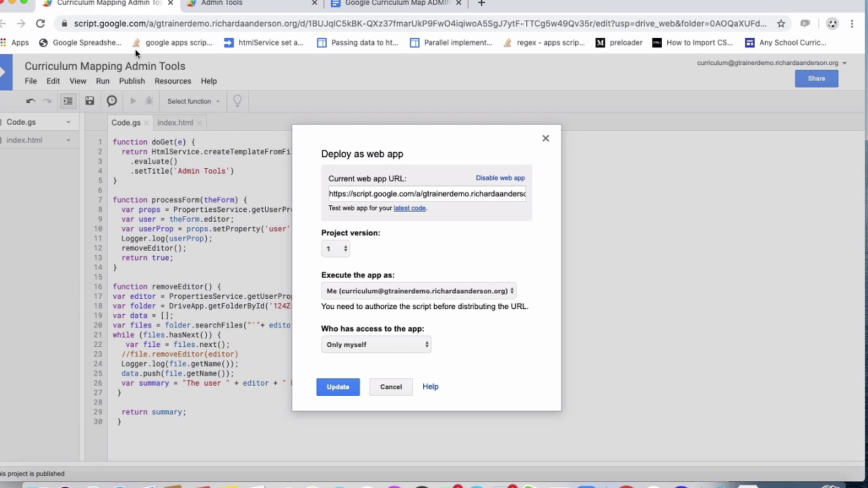Open How to Import CSV bookmark

coord(692,43)
